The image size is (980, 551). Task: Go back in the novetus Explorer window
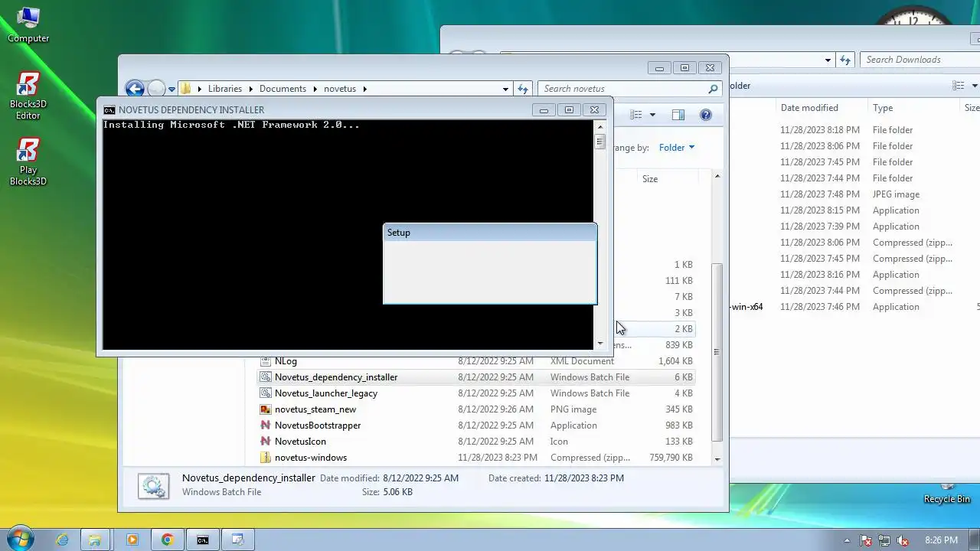[135, 89]
